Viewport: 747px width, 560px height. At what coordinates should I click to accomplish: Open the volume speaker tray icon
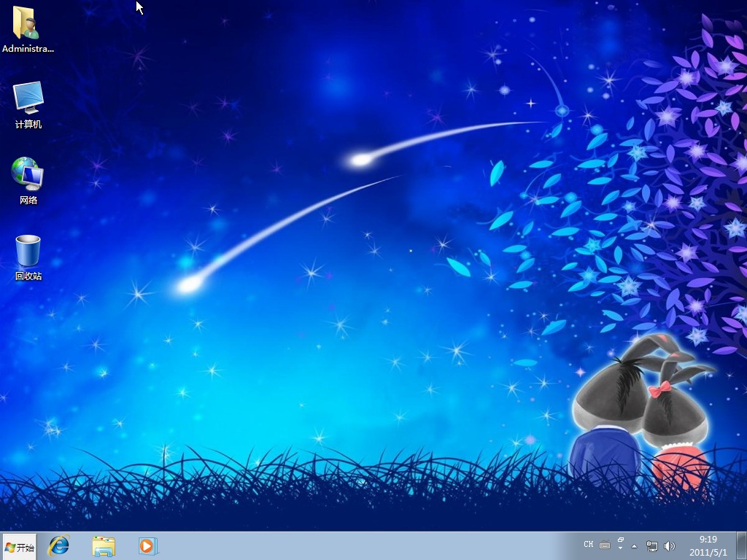[670, 545]
